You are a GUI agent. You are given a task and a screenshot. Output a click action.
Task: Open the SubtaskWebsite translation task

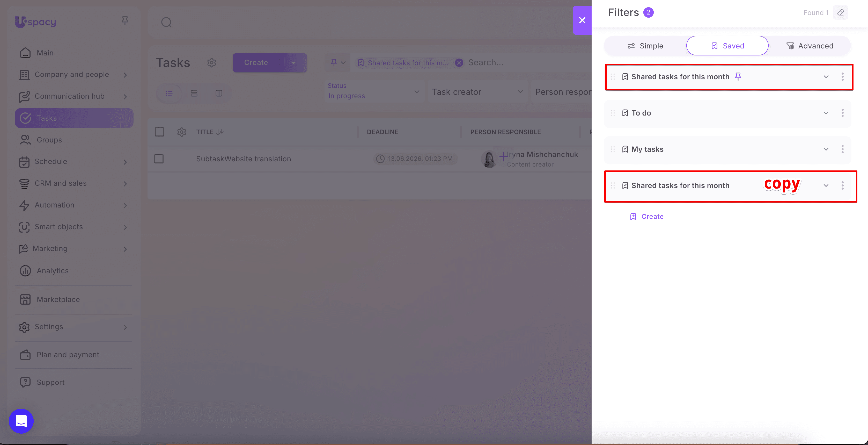244,159
